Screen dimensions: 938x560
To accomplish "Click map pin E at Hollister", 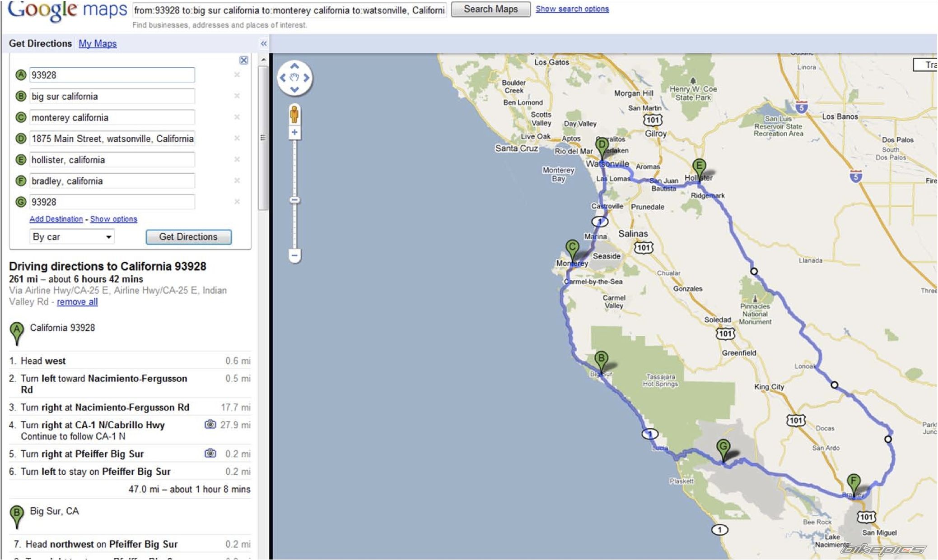I will (x=699, y=170).
